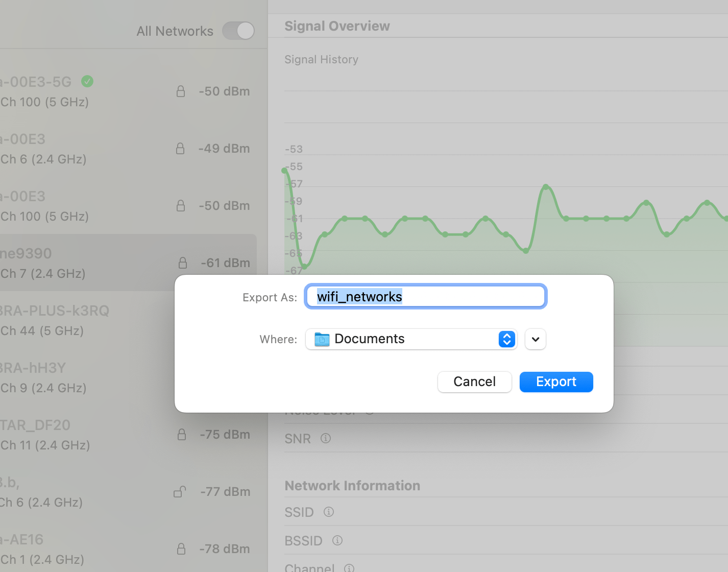Click the lock icon beside -78 dBm

point(181,549)
